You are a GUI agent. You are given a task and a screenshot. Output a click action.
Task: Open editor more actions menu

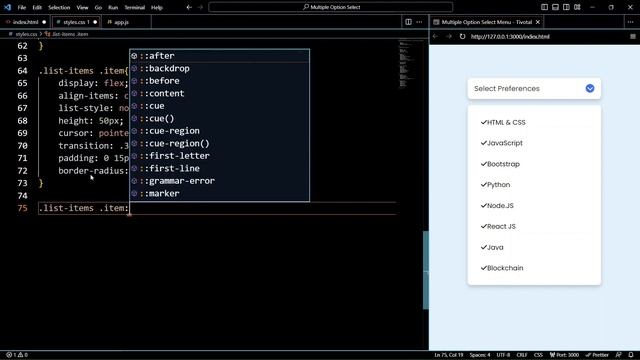pos(419,22)
